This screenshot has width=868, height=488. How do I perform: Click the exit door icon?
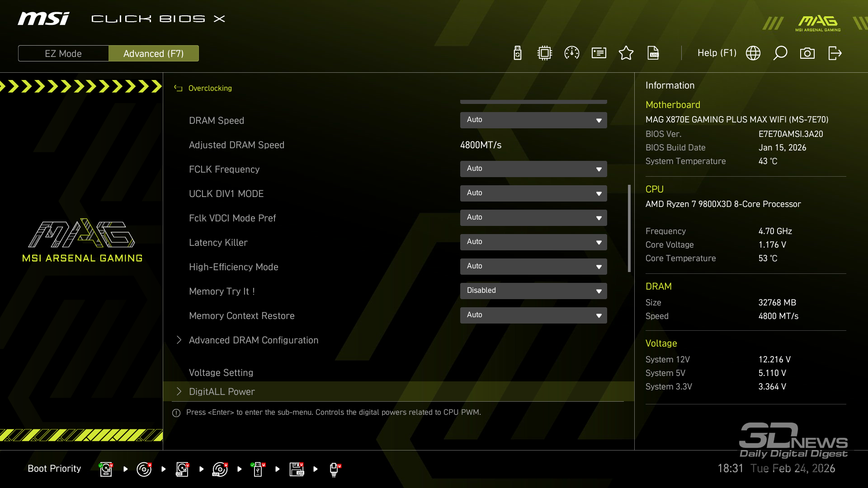coord(835,53)
